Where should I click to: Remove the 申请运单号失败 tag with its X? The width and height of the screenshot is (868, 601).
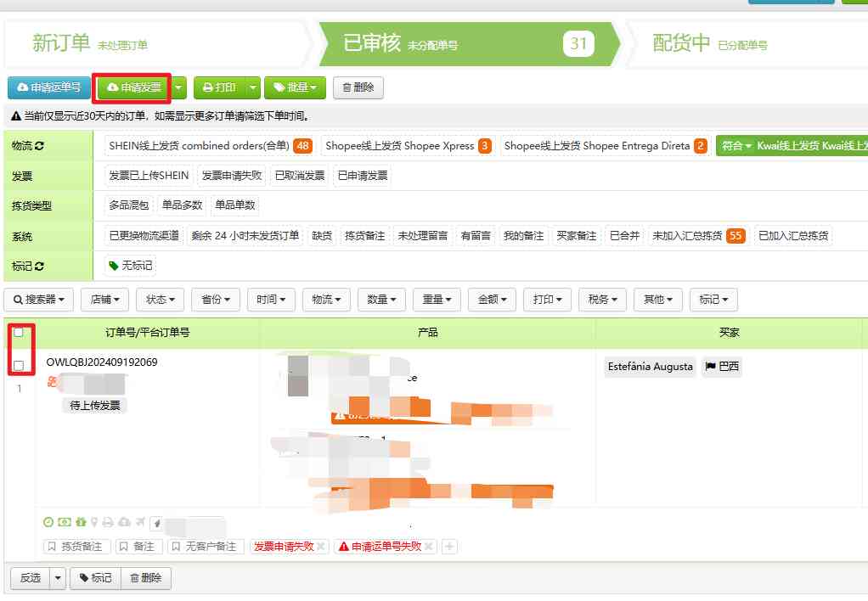pyautogui.click(x=429, y=547)
